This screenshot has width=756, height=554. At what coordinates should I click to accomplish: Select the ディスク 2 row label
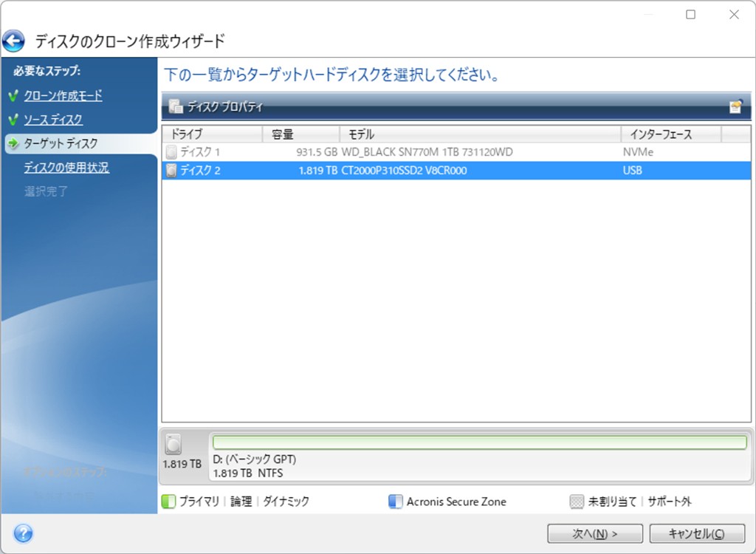pyautogui.click(x=200, y=171)
